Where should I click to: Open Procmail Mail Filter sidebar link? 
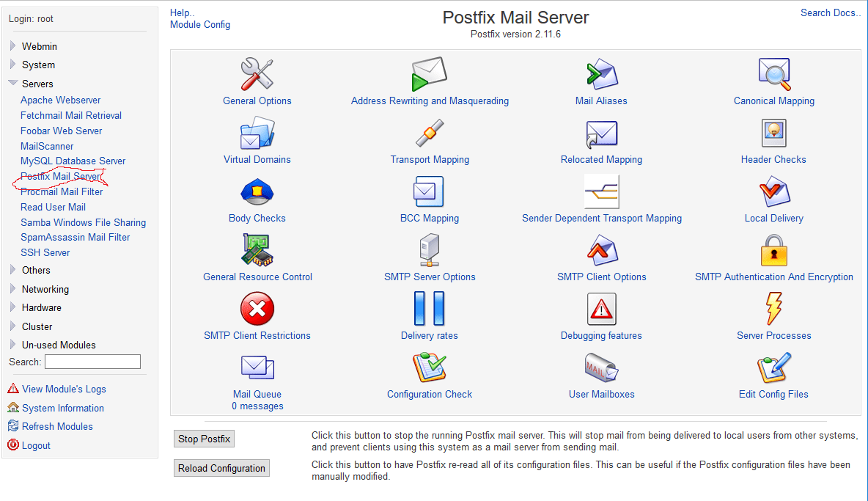tap(62, 191)
